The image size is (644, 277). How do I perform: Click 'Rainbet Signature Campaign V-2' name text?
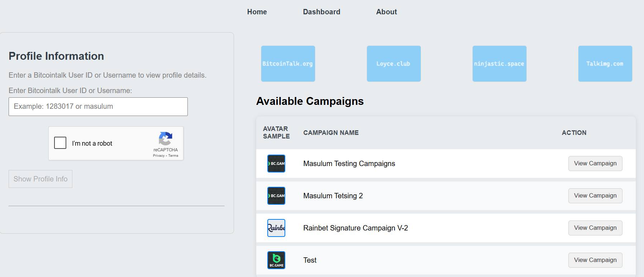pos(356,228)
